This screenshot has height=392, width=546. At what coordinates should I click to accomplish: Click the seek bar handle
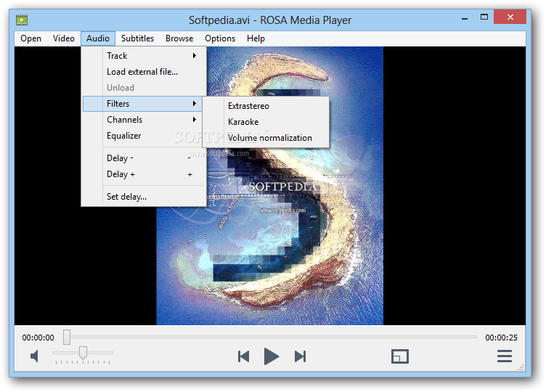67,337
